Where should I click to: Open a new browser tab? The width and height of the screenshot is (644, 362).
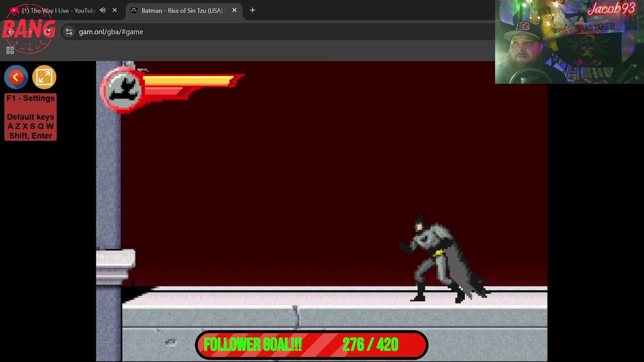(x=253, y=10)
